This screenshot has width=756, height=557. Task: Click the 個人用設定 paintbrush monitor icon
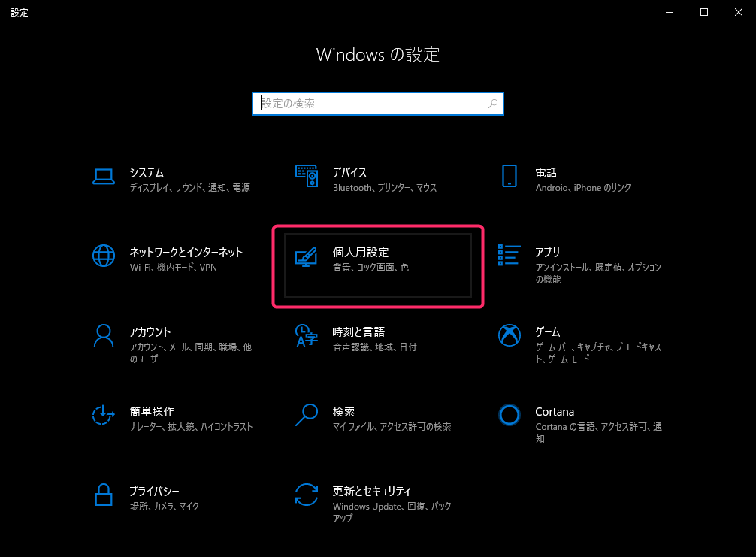pyautogui.click(x=306, y=256)
